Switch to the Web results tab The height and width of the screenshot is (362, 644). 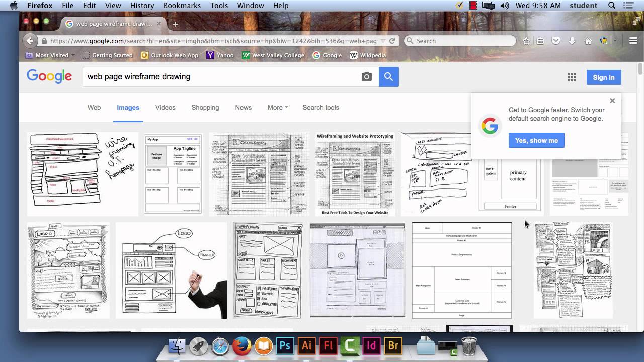point(94,107)
